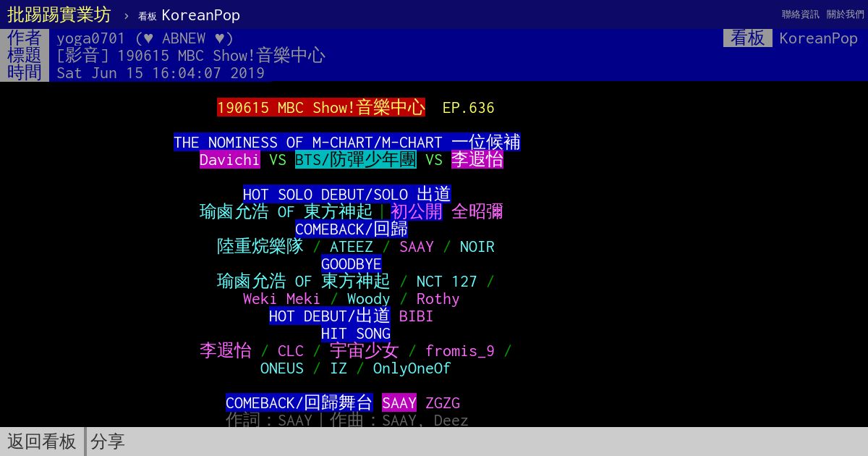Click the Davichi highlighted text
868x456 pixels.
[x=230, y=160]
